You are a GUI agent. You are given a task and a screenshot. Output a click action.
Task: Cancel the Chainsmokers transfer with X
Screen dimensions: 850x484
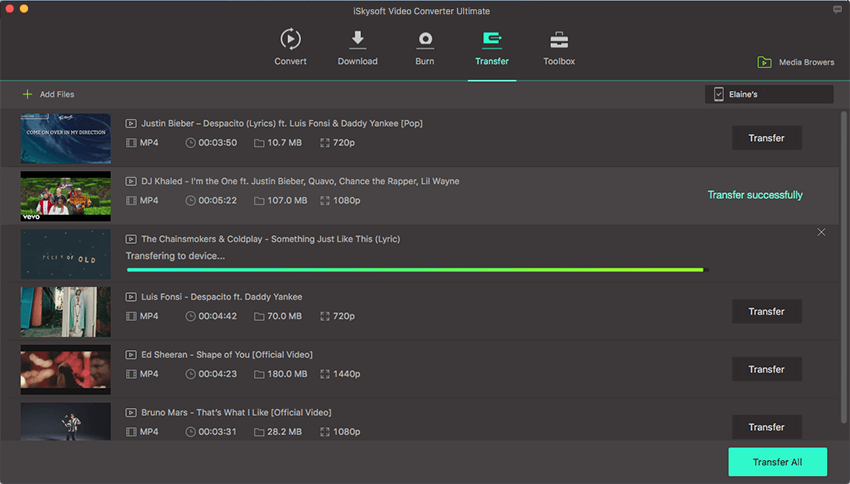pyautogui.click(x=821, y=232)
